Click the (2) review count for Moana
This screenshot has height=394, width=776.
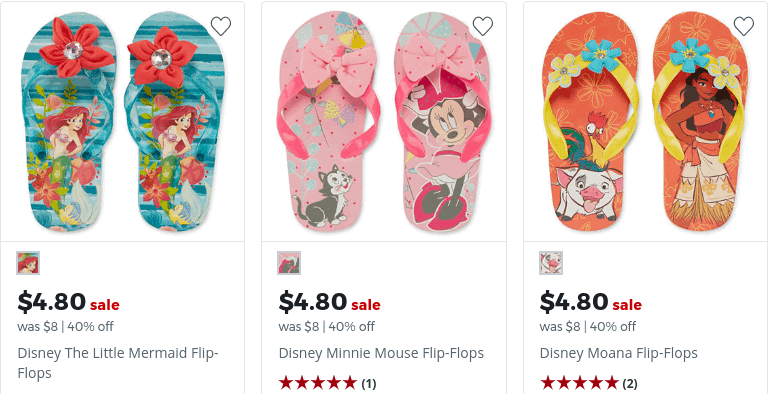coord(630,384)
